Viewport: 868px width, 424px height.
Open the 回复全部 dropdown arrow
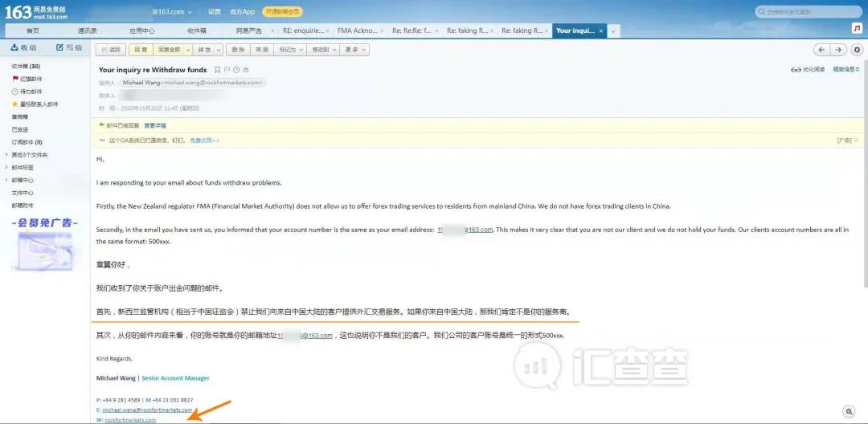coord(188,50)
